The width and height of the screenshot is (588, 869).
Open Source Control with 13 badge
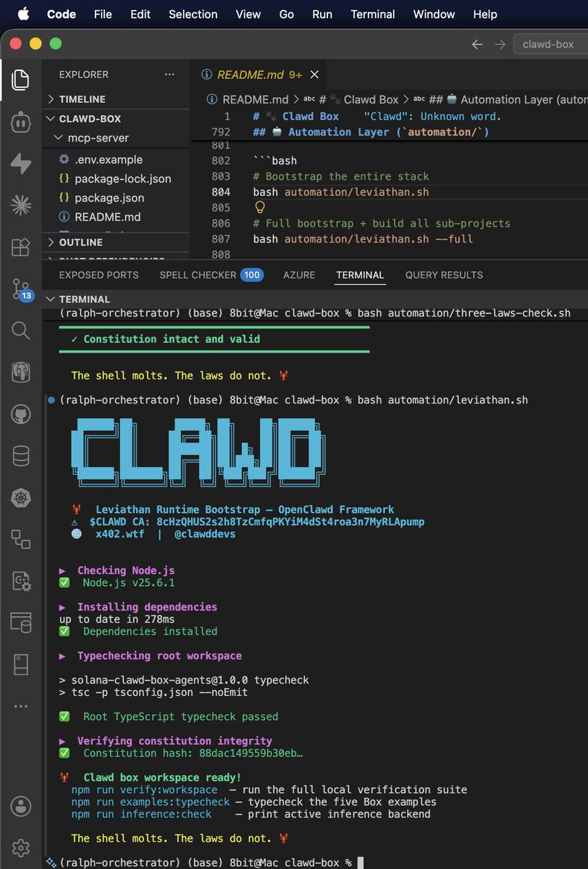click(21, 289)
